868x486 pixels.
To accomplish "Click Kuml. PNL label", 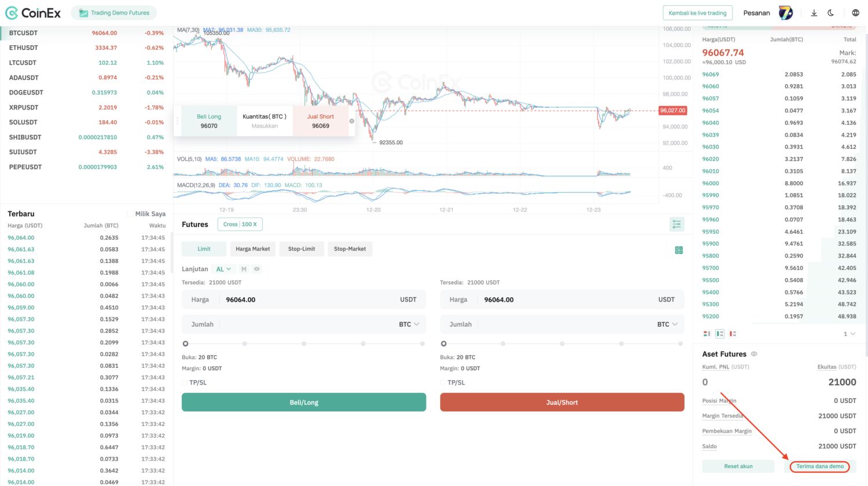I will pyautogui.click(x=716, y=367).
